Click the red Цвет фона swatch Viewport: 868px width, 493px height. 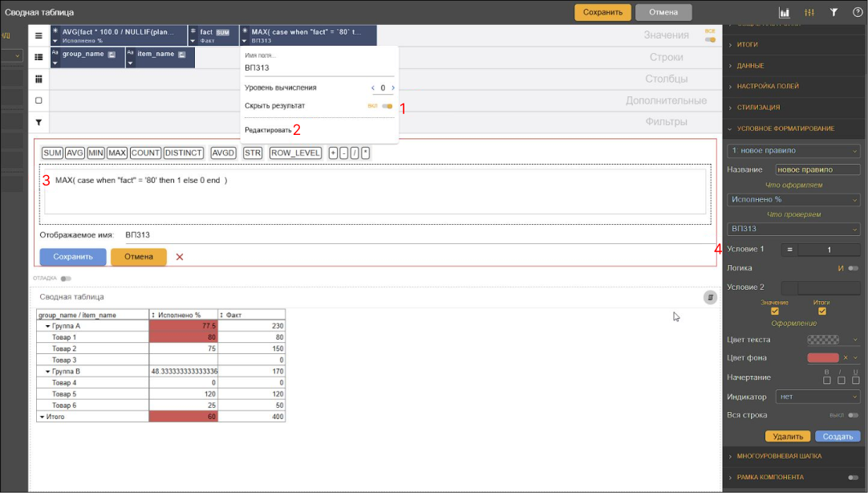point(823,358)
